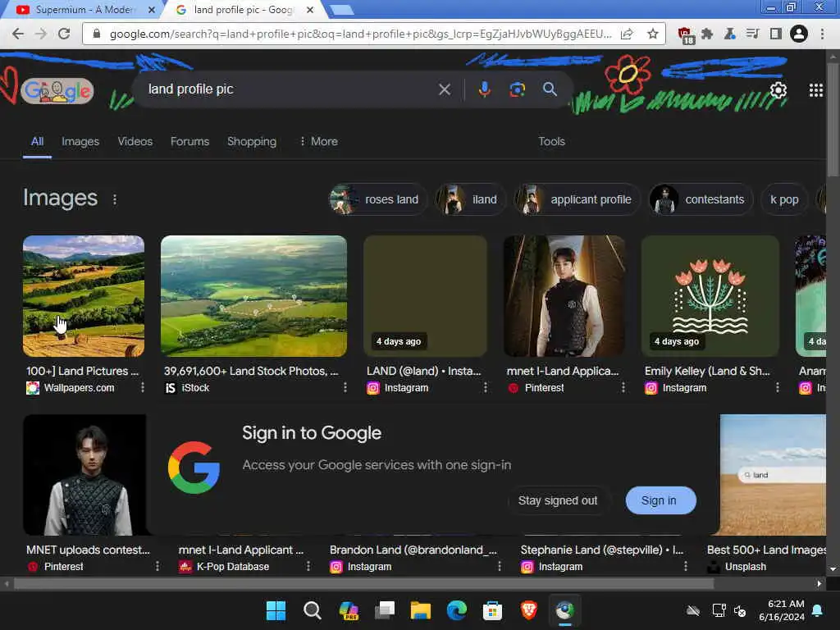
Task: Open 100+ Land Pictures link
Action: pos(83,371)
